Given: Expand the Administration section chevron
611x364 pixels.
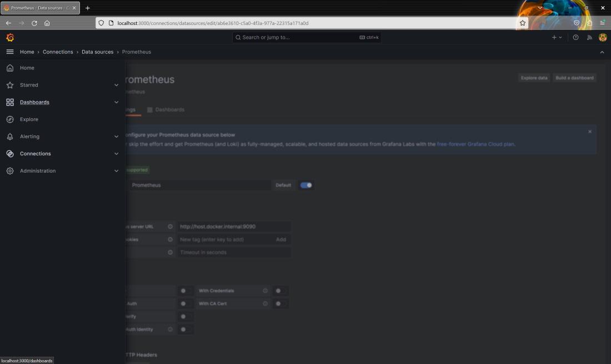Looking at the screenshot, I should pyautogui.click(x=116, y=170).
